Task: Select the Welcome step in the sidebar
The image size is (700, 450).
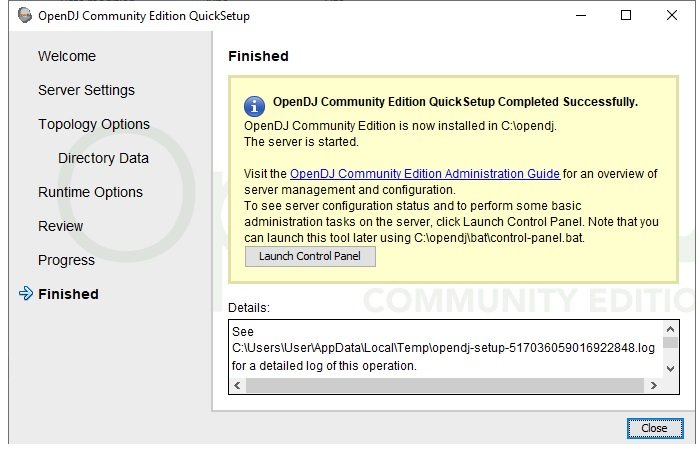Action: click(x=67, y=56)
